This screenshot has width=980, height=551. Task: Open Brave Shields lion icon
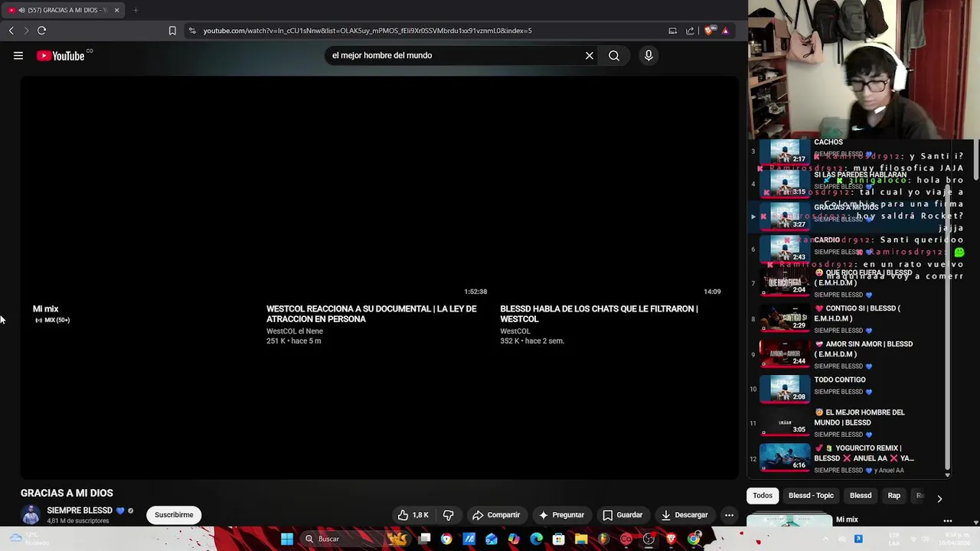(x=709, y=31)
